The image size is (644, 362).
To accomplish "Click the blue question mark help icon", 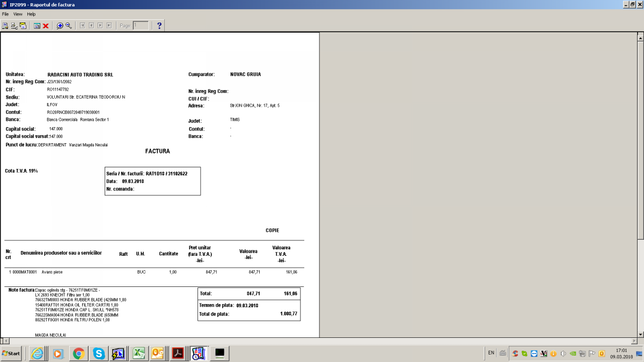I will tap(159, 25).
